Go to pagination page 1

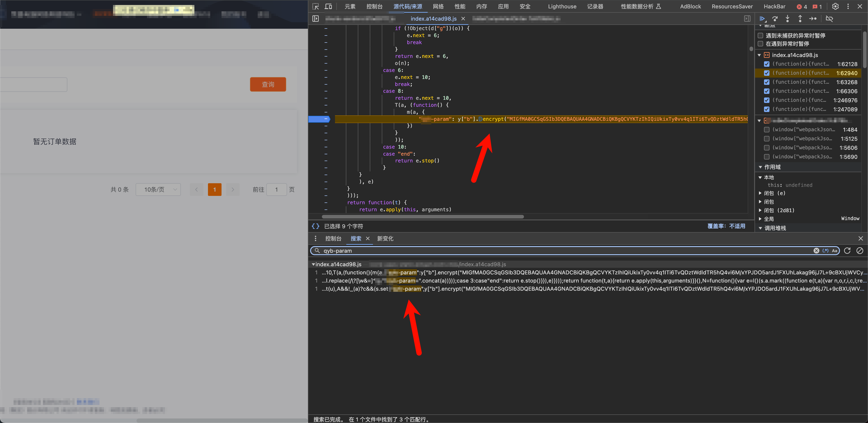[215, 190]
